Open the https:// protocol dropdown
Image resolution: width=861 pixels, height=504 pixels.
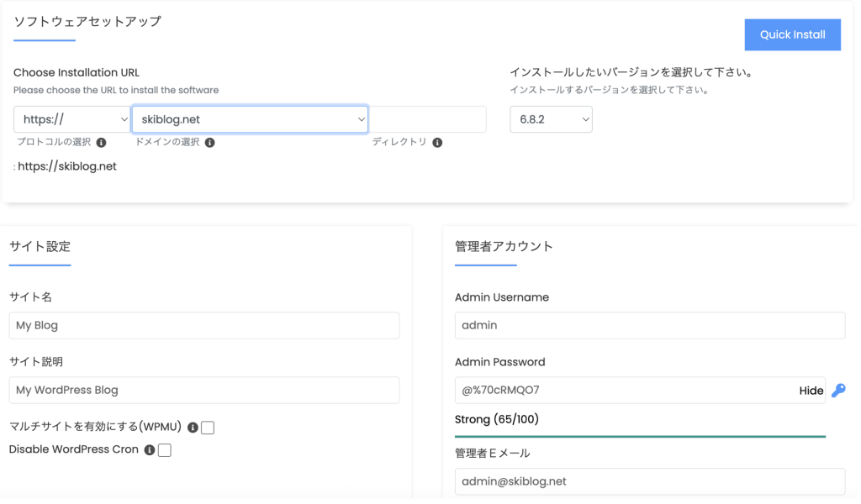pyautogui.click(x=71, y=119)
